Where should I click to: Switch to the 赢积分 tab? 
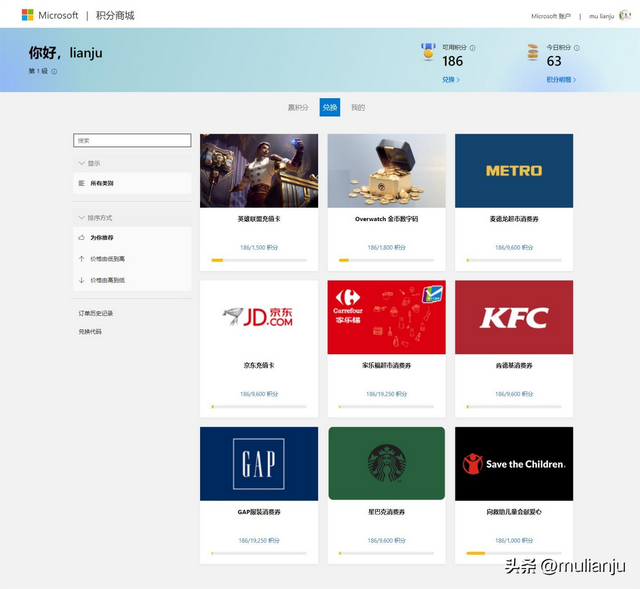pos(298,107)
